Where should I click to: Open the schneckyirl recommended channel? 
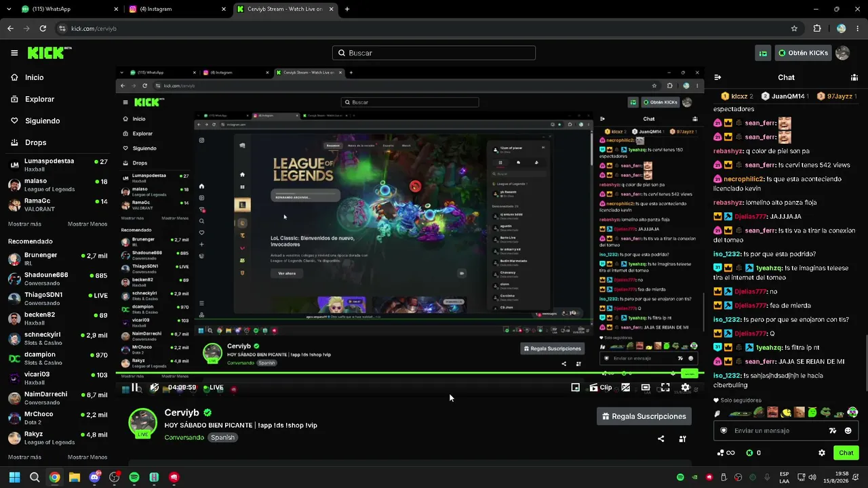pos(58,338)
